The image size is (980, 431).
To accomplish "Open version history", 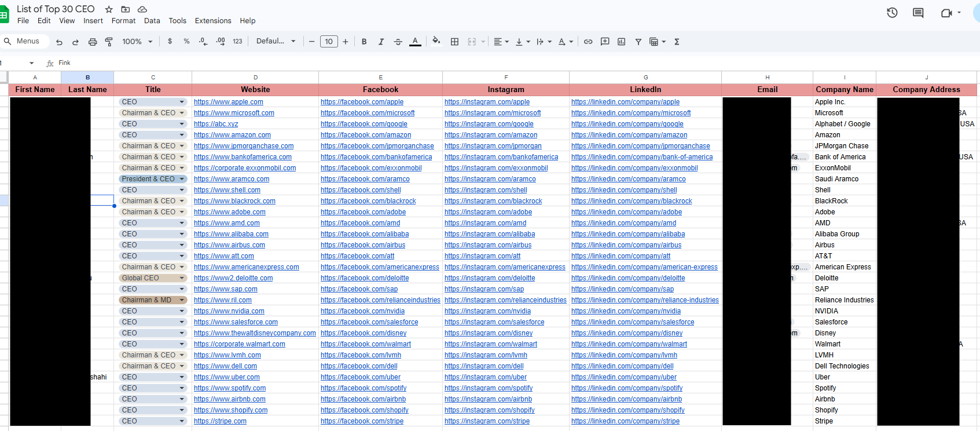I will point(892,13).
